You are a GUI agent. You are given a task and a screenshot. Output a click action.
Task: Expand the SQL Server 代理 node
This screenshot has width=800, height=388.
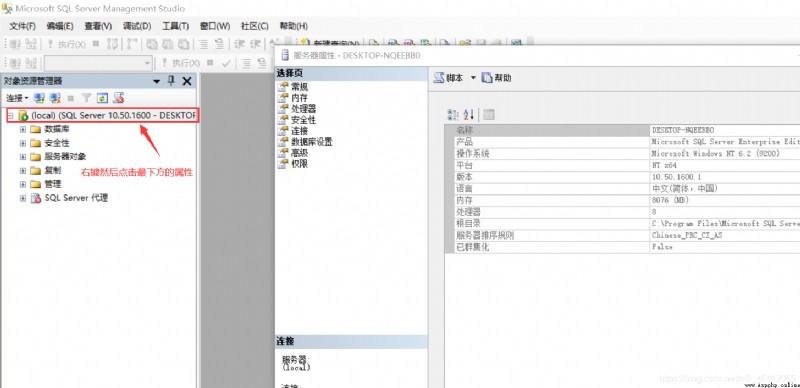22,198
